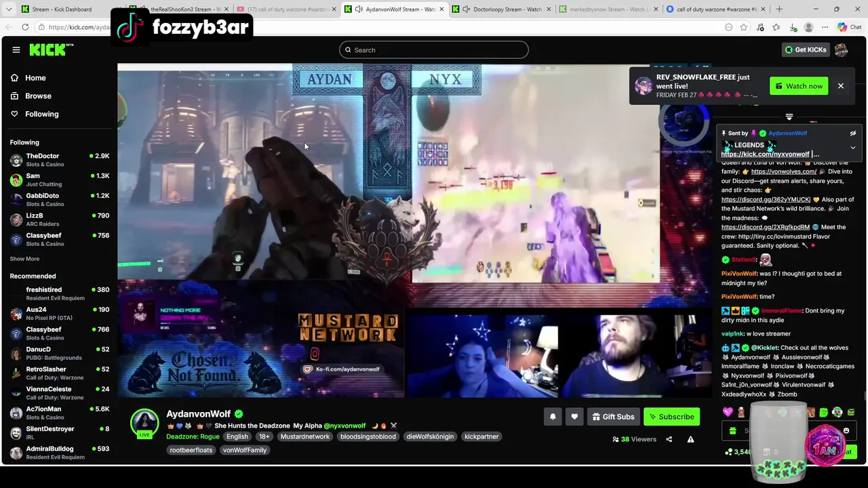Open SilentDestroyer IRL channel

tap(59, 432)
